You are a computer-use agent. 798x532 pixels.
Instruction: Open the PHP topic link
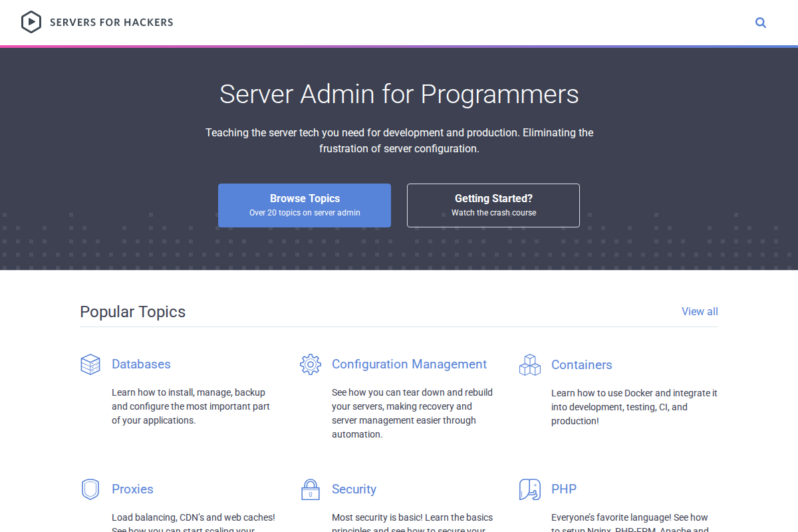(563, 489)
